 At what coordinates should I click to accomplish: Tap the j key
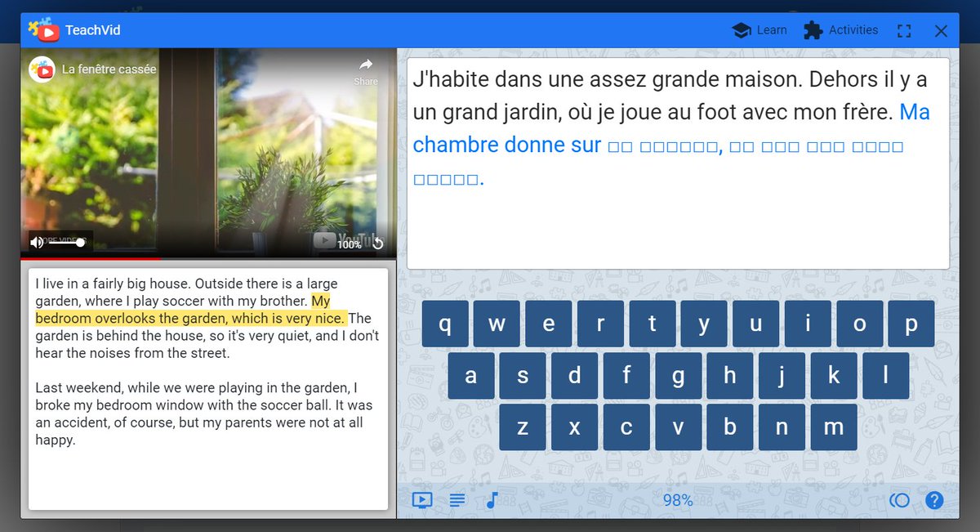point(782,376)
